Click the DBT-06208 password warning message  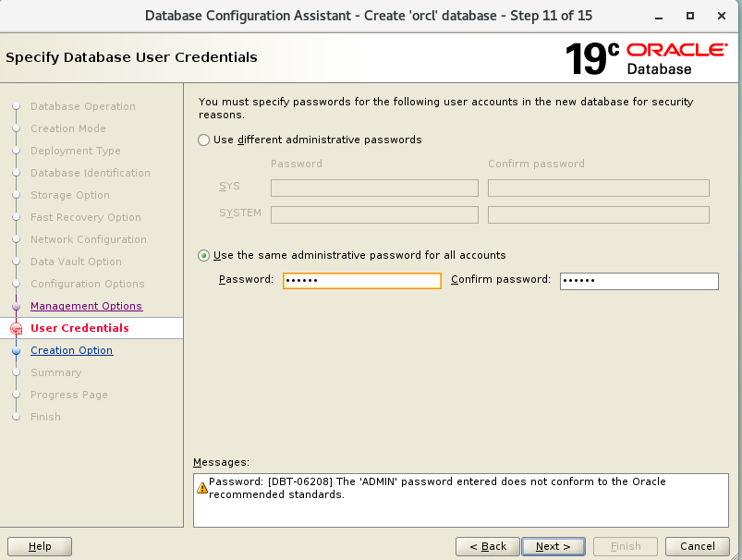click(x=437, y=488)
